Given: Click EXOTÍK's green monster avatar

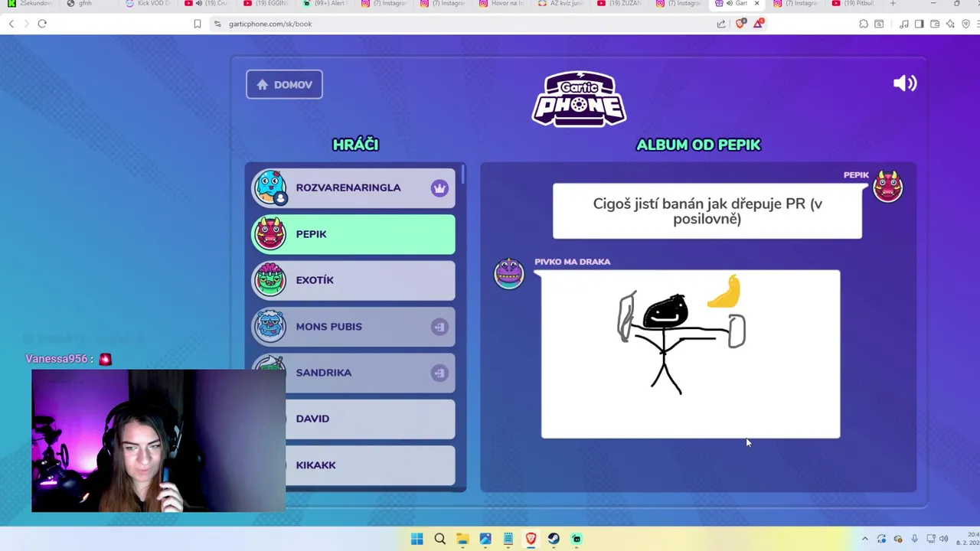Looking at the screenshot, I should point(270,280).
